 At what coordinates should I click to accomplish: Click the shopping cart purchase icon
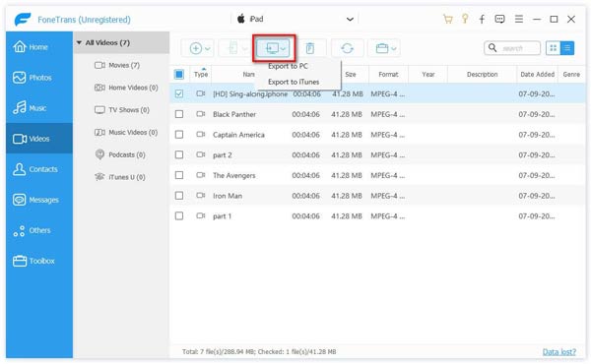447,19
